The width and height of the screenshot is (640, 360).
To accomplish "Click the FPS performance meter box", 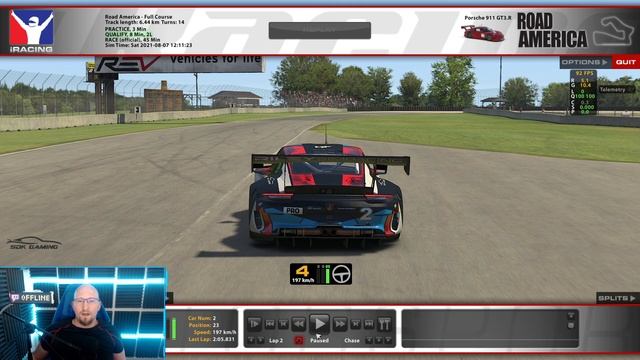I will 584,92.
